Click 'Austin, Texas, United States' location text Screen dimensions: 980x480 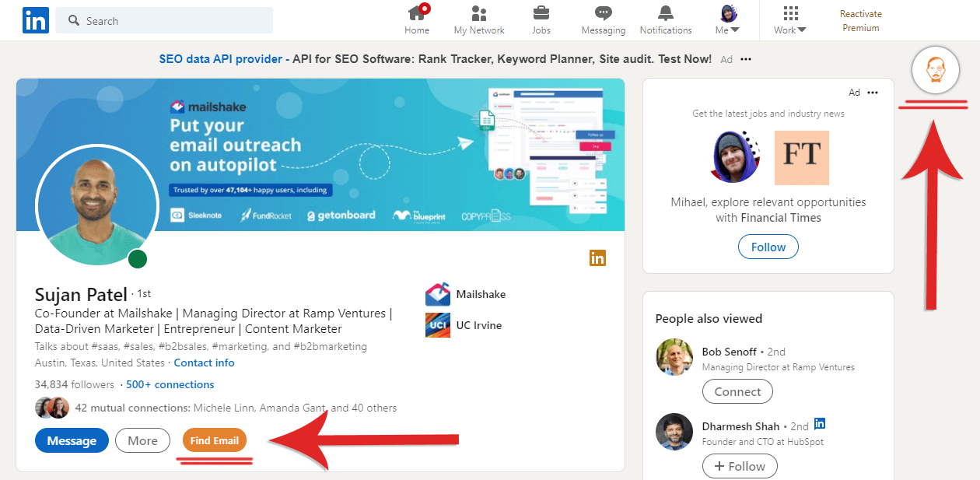100,363
